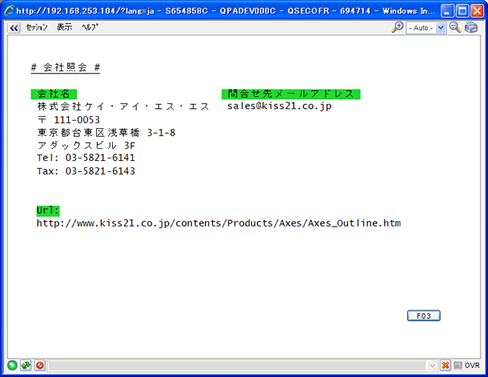The height and width of the screenshot is (377, 488).
Task: Click the zoom-out magnifier icon
Action: pos(455,27)
